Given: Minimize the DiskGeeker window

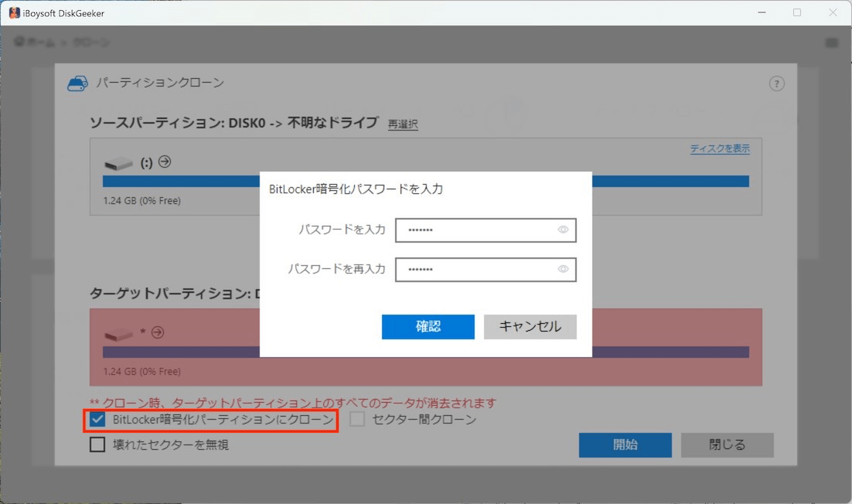Looking at the screenshot, I should [x=762, y=12].
